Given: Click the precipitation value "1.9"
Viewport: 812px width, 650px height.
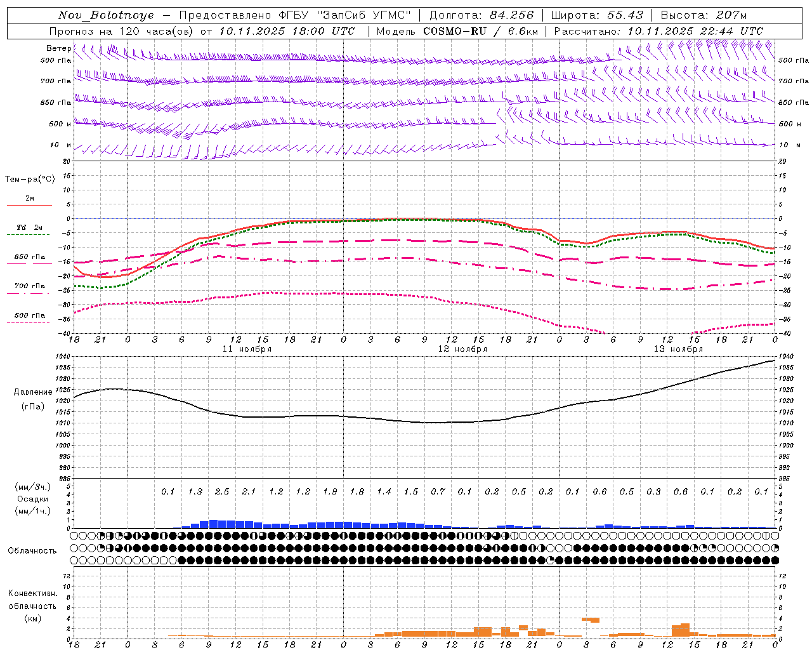Looking at the screenshot, I should pyautogui.click(x=330, y=492).
